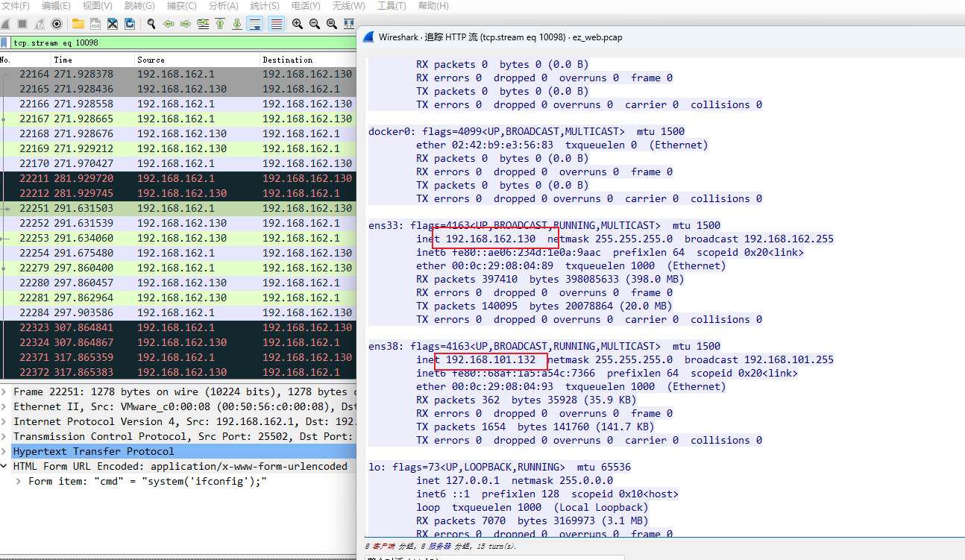Open the 捕获(C) menu
Screen dimensions: 965x560
click(182, 6)
